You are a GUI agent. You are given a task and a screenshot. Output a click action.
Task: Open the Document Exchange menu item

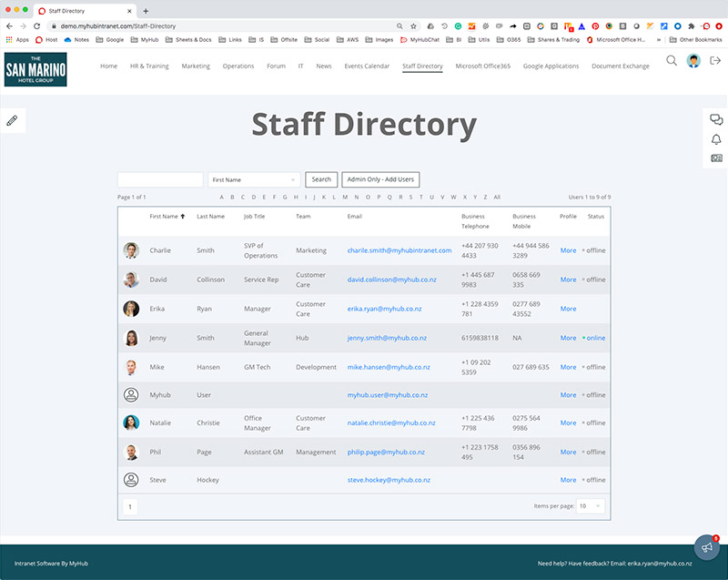pyautogui.click(x=621, y=66)
